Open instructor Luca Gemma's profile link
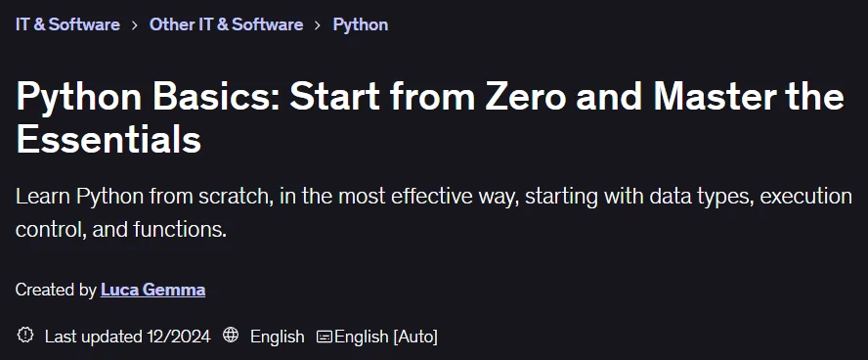Viewport: 868px width, 360px height. [152, 290]
